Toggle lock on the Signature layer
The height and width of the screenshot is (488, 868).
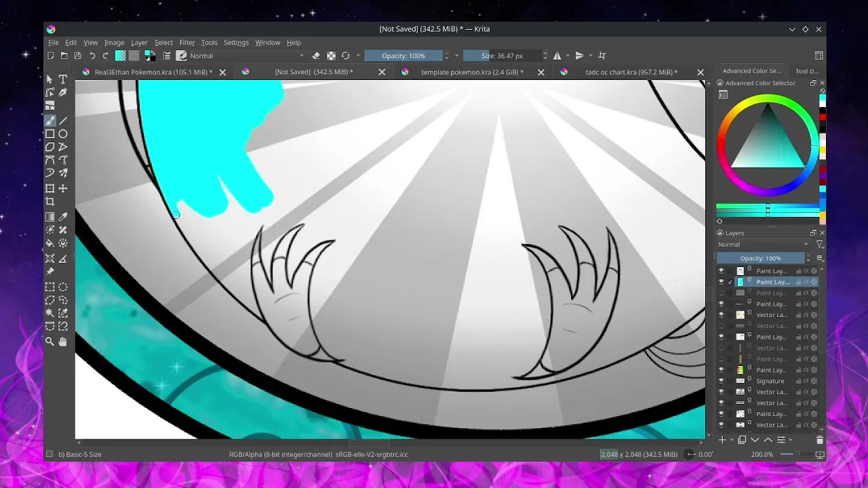799,381
